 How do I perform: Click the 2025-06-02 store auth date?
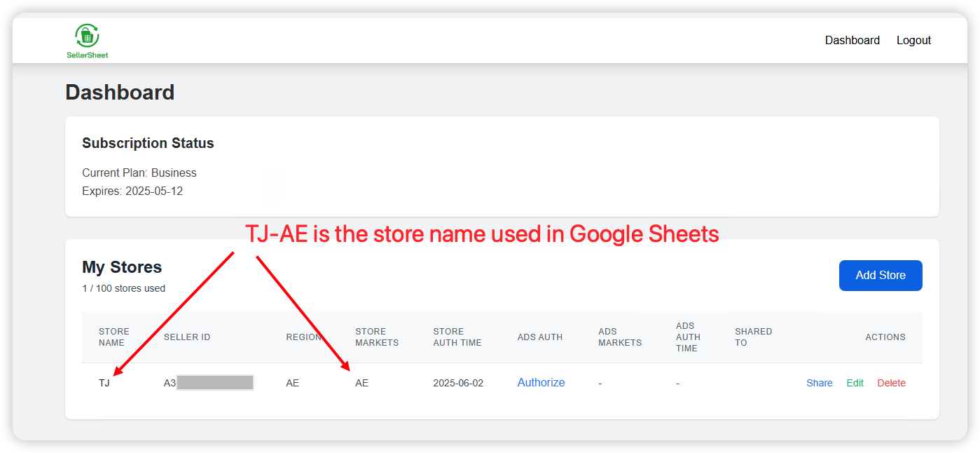pyautogui.click(x=458, y=383)
